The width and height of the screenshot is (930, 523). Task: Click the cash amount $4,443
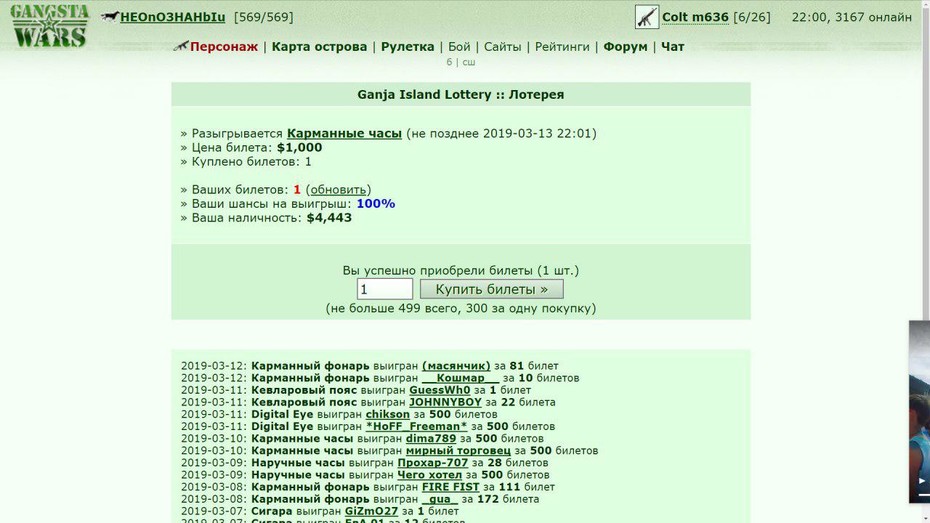(329, 218)
